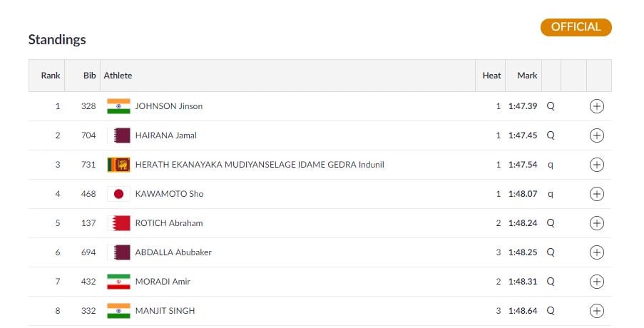
Task: Expand details for HAIRANA Jamal row
Action: tap(597, 135)
